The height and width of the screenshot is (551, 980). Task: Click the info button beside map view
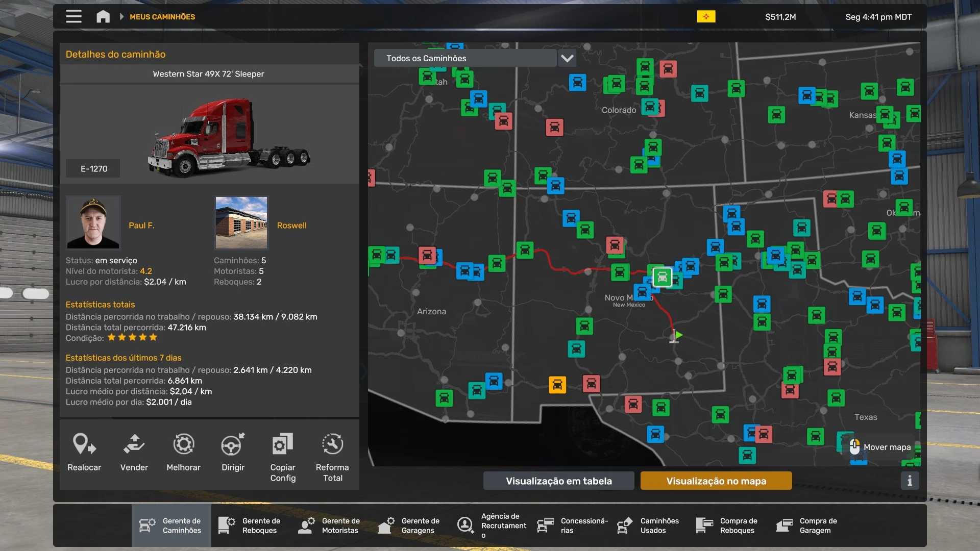(x=910, y=481)
